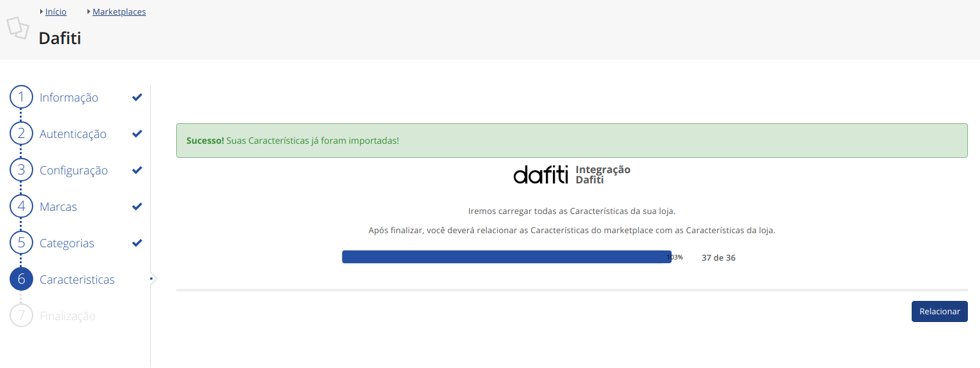Screen dimensions: 980x368
Task: Click the Finalização step label
Action: tap(68, 316)
